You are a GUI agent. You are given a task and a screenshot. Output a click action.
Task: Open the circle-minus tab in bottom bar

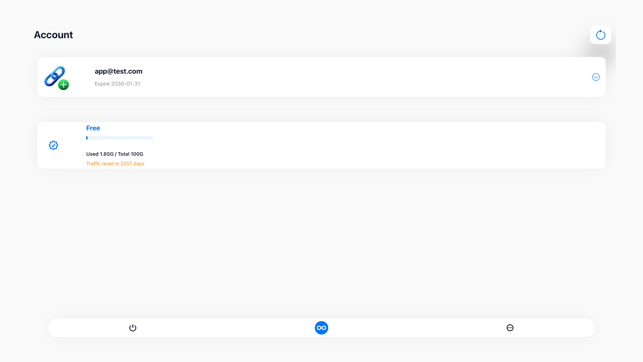pos(510,328)
